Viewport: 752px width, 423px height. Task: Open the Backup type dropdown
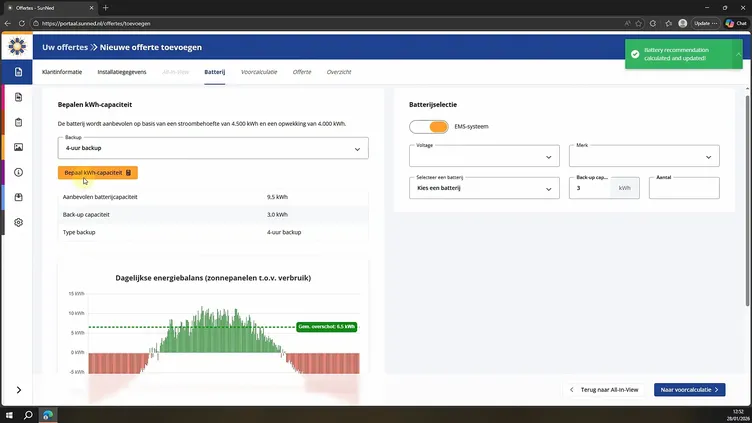pyautogui.click(x=213, y=148)
